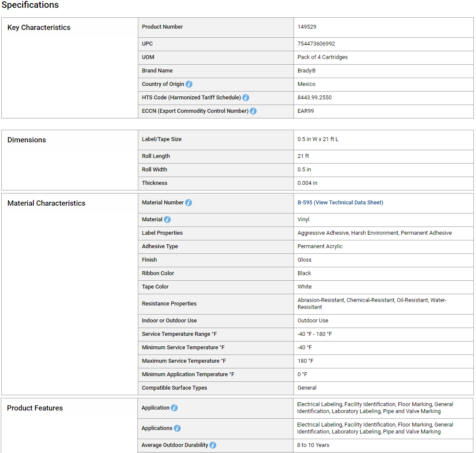The height and width of the screenshot is (453, 476).
Task: Click Compatible Surface Types value General
Action: point(307,387)
